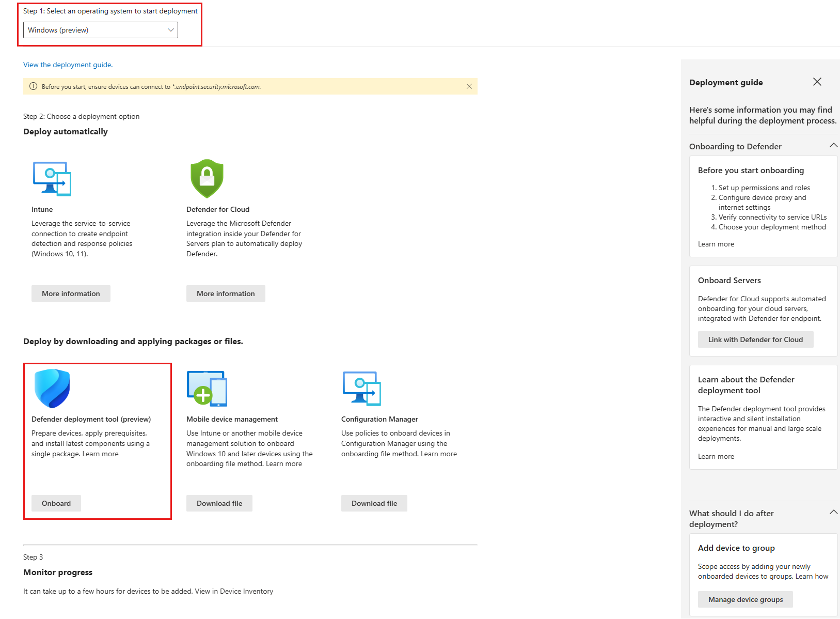This screenshot has width=840, height=619.
Task: Open Learn how link under Add device to group
Action: coord(812,576)
